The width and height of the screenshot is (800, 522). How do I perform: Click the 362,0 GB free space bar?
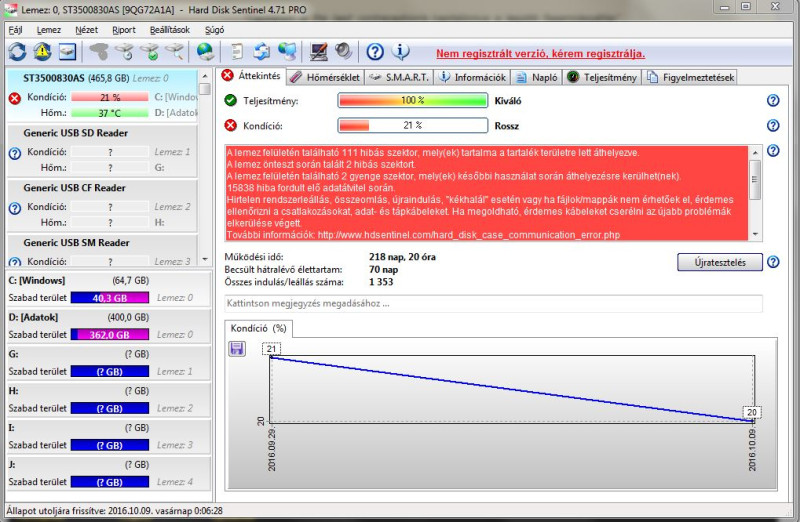point(110,334)
